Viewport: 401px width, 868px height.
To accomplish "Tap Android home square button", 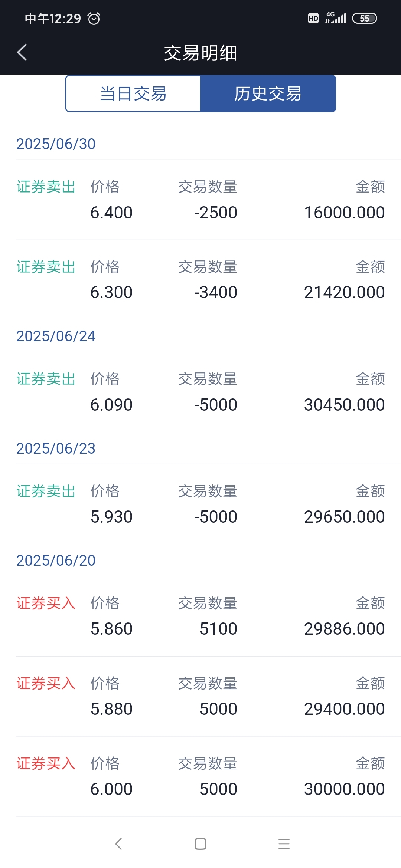I will click(200, 844).
